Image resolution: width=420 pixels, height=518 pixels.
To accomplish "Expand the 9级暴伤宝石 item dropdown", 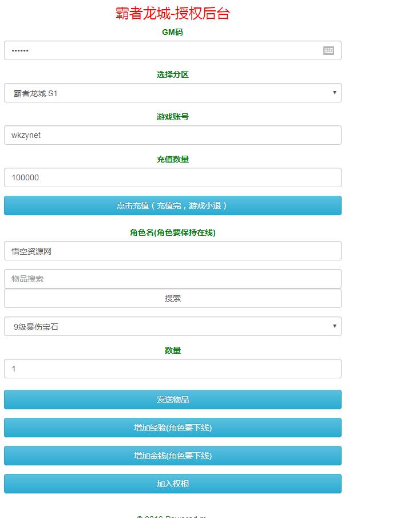I will 172,326.
